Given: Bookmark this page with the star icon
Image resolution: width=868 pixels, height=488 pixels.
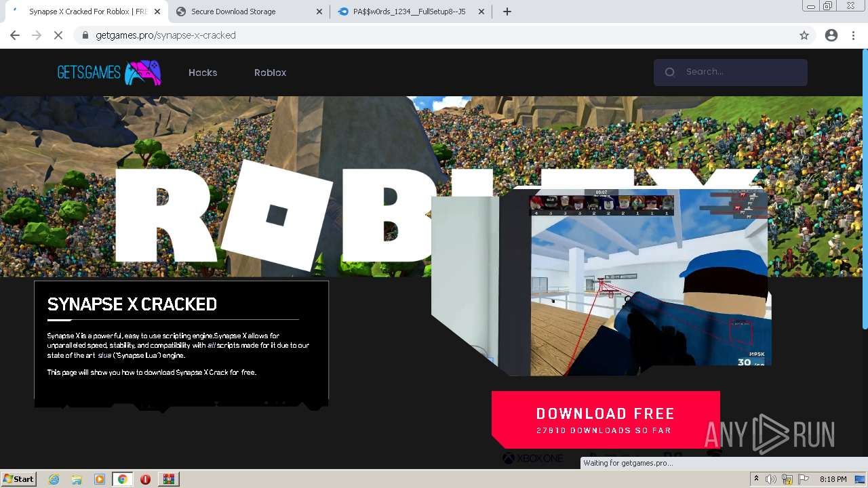Looking at the screenshot, I should click(804, 35).
